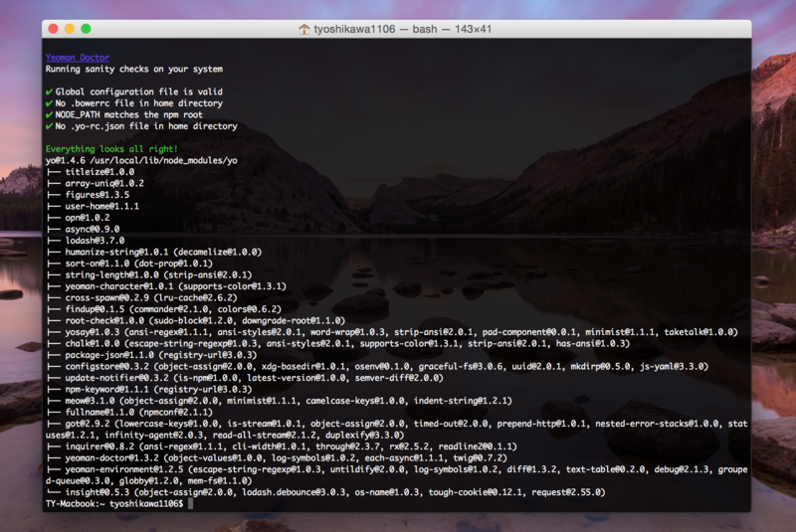Click 'meow@3.1.0' package name

point(90,401)
